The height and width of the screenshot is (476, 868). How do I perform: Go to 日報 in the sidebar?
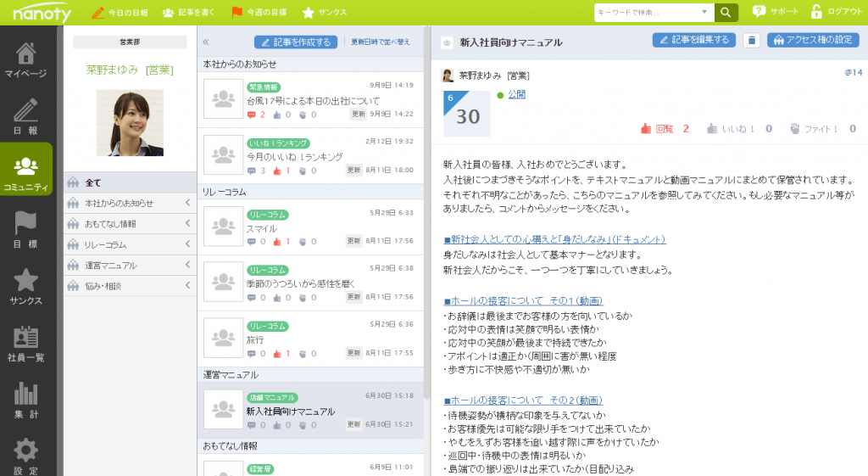point(25,116)
